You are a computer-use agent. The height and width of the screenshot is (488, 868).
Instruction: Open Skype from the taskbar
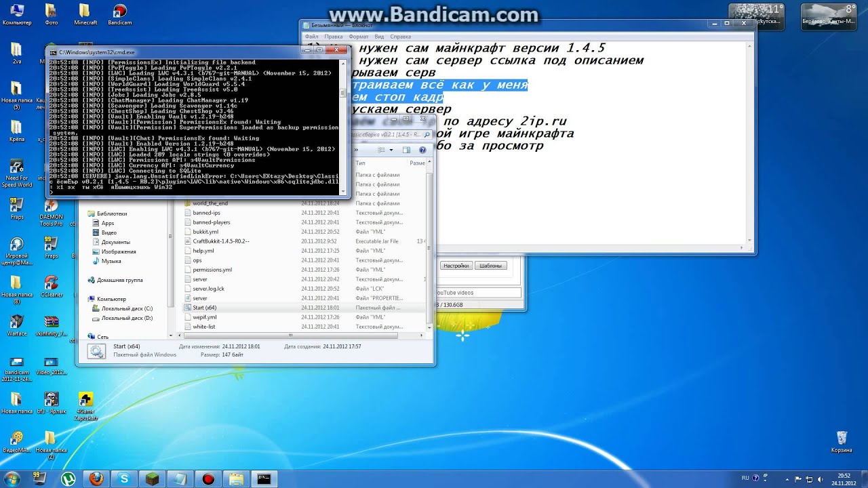coord(124,479)
